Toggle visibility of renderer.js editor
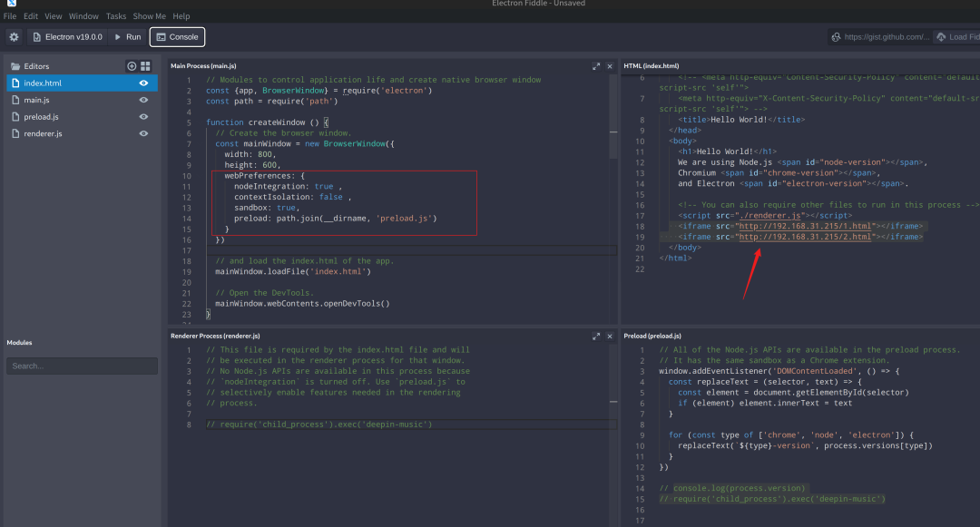 143,133
